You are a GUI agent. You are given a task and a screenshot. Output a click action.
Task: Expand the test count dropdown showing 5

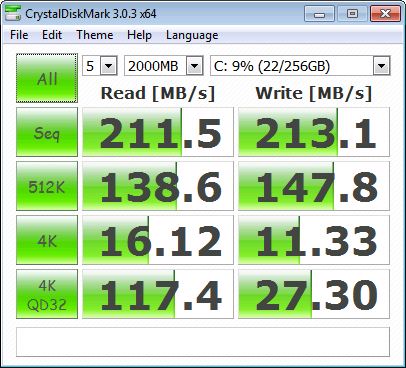100,66
